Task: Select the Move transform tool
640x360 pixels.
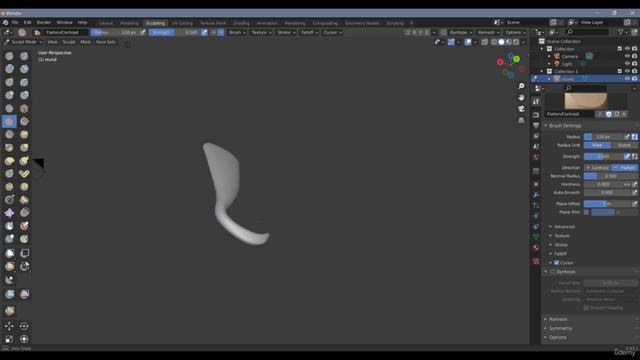Action: pos(9,326)
